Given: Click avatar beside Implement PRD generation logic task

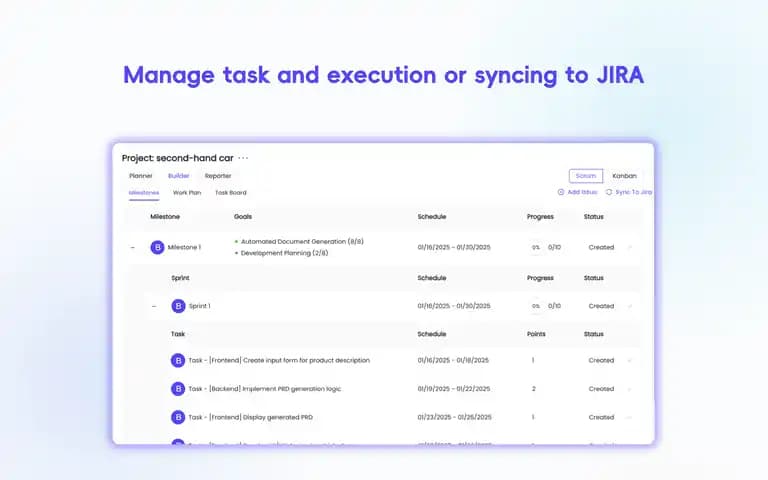Looking at the screenshot, I should click(x=178, y=389).
